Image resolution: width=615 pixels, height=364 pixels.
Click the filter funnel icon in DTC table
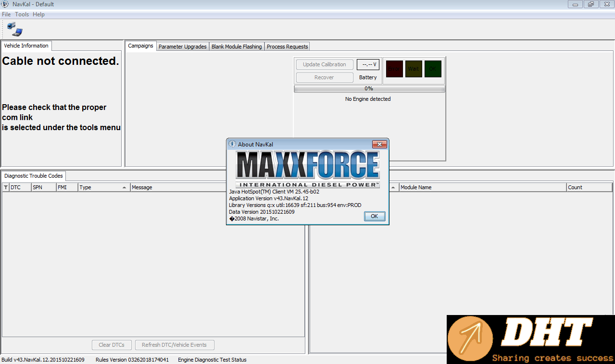click(6, 187)
